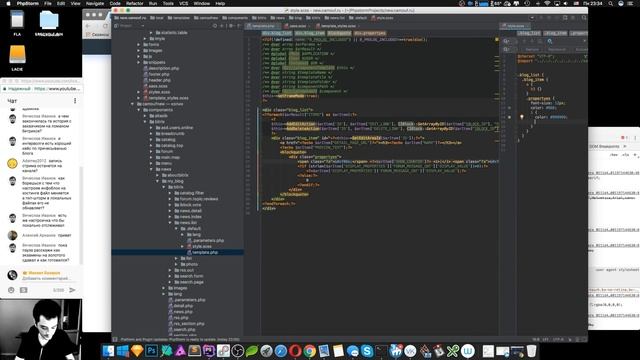The height and width of the screenshot is (360, 640).
Task: Click search icon in right editor panel
Action: (x=550, y=41)
